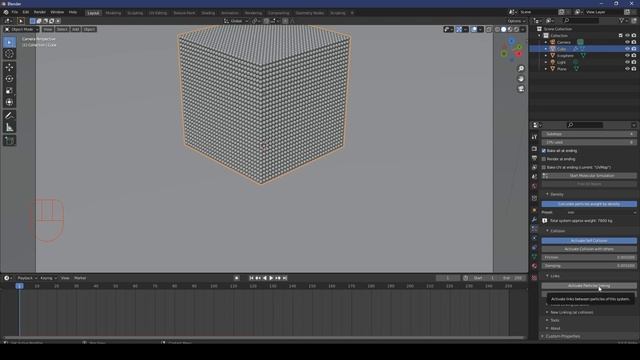Switch to the Sculpting workspace tab

135,13
